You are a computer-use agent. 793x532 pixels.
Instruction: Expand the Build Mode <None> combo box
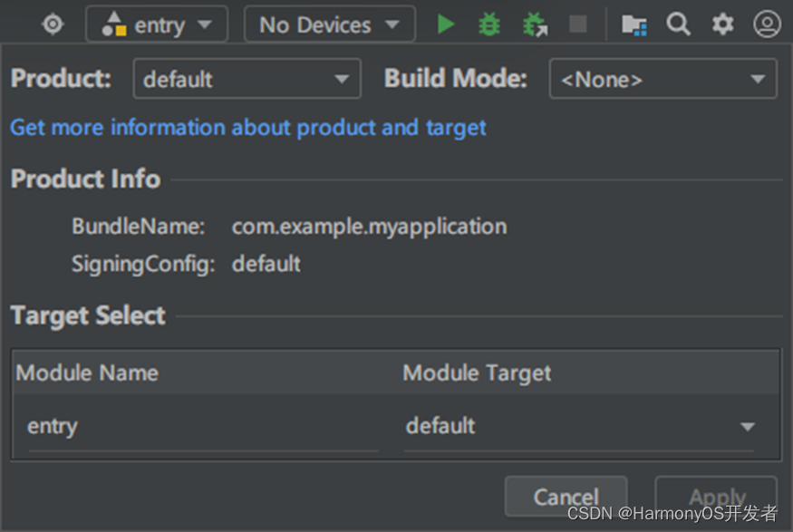pyautogui.click(x=663, y=79)
